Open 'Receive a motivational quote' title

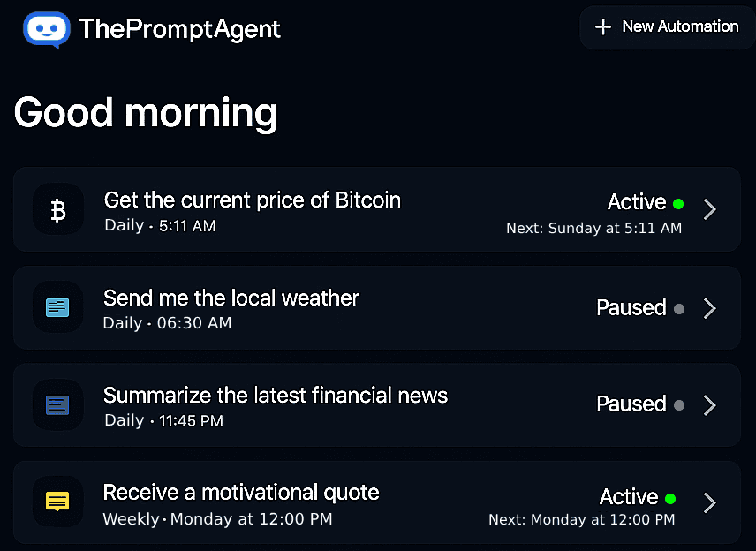pyautogui.click(x=241, y=492)
